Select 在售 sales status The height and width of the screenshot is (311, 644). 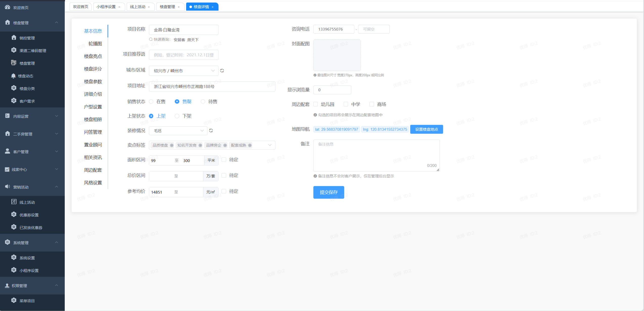point(151,102)
